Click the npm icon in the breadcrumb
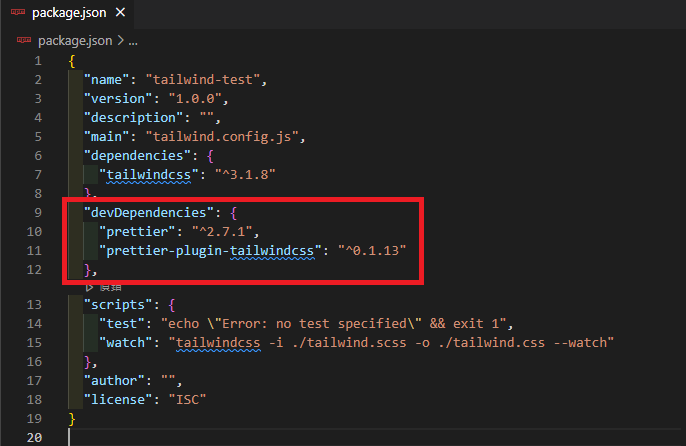686x446 pixels. tap(24, 40)
